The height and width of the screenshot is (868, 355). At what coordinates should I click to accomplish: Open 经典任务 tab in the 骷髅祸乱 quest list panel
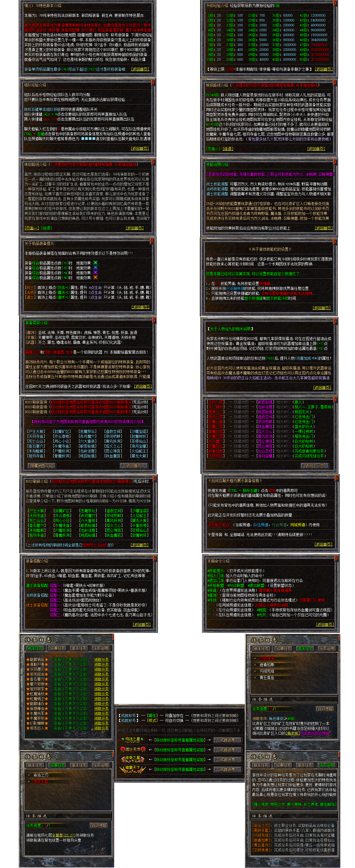58,648
